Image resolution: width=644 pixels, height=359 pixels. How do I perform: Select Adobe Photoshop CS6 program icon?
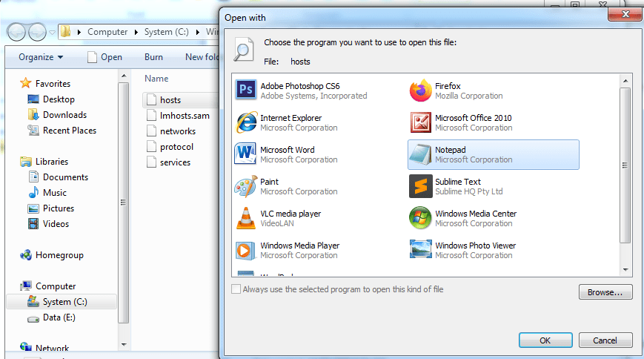coord(245,90)
